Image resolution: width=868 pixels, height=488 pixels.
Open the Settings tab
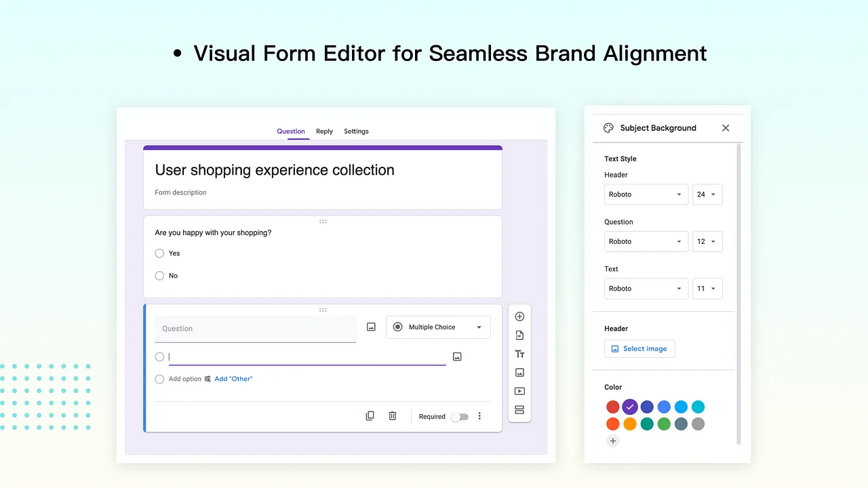click(x=356, y=131)
